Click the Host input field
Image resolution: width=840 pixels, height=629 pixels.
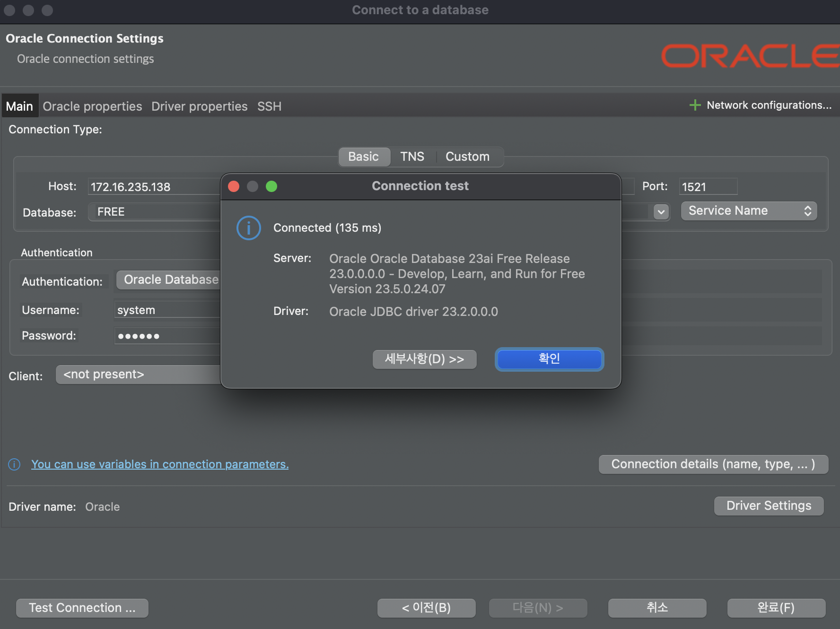[154, 186]
